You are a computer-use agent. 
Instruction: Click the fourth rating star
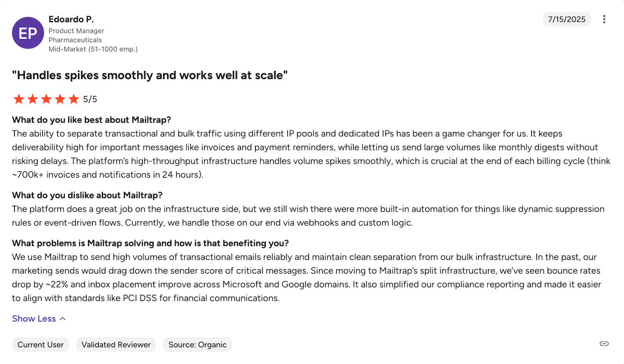(60, 99)
